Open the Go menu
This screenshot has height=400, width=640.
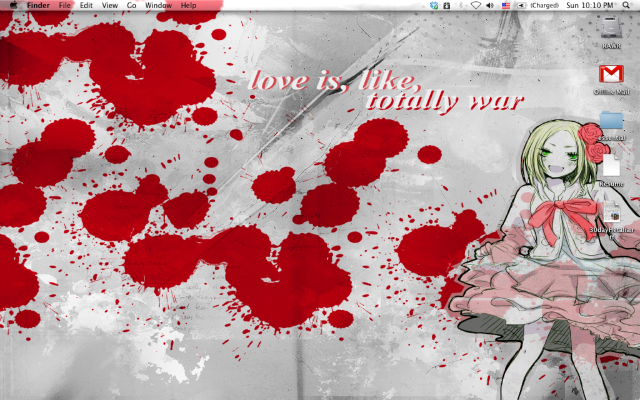tap(131, 6)
